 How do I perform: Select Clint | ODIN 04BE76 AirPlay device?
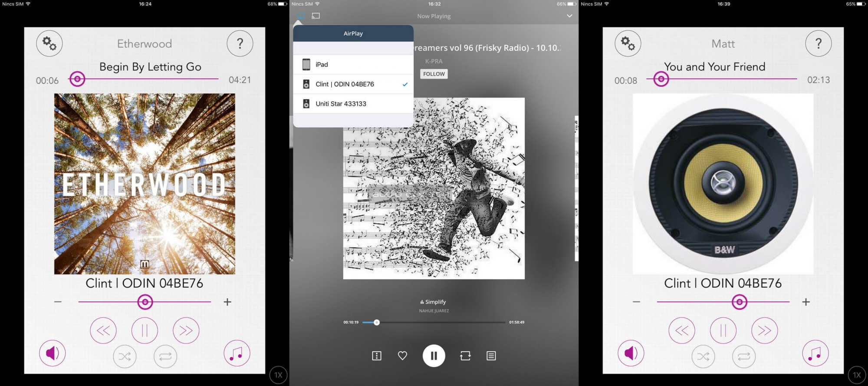point(353,84)
